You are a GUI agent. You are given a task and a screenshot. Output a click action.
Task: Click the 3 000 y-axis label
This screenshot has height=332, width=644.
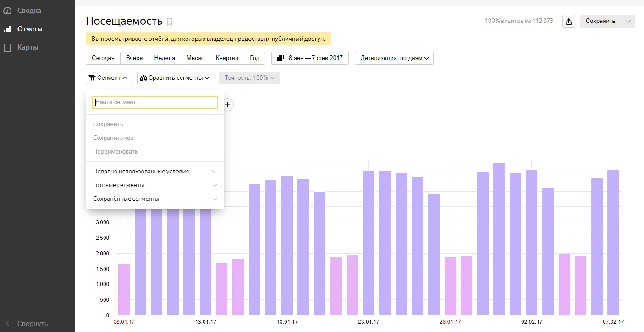coord(101,222)
